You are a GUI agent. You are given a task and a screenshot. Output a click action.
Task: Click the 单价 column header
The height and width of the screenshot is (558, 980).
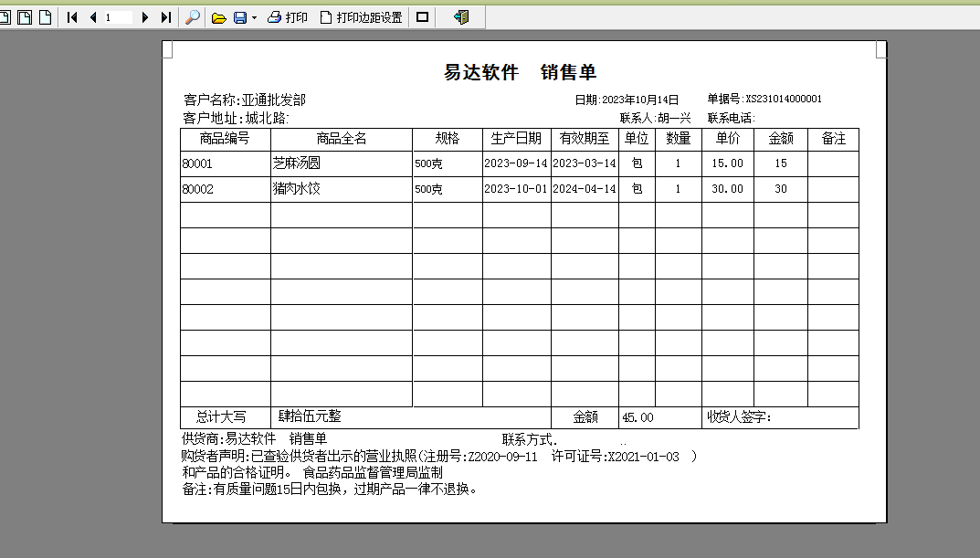tap(728, 139)
